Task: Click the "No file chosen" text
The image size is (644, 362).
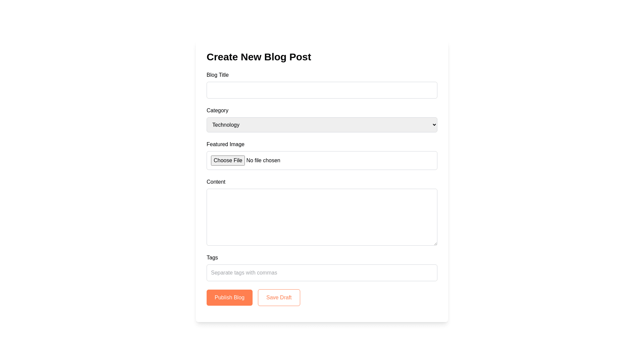Action: click(x=263, y=161)
